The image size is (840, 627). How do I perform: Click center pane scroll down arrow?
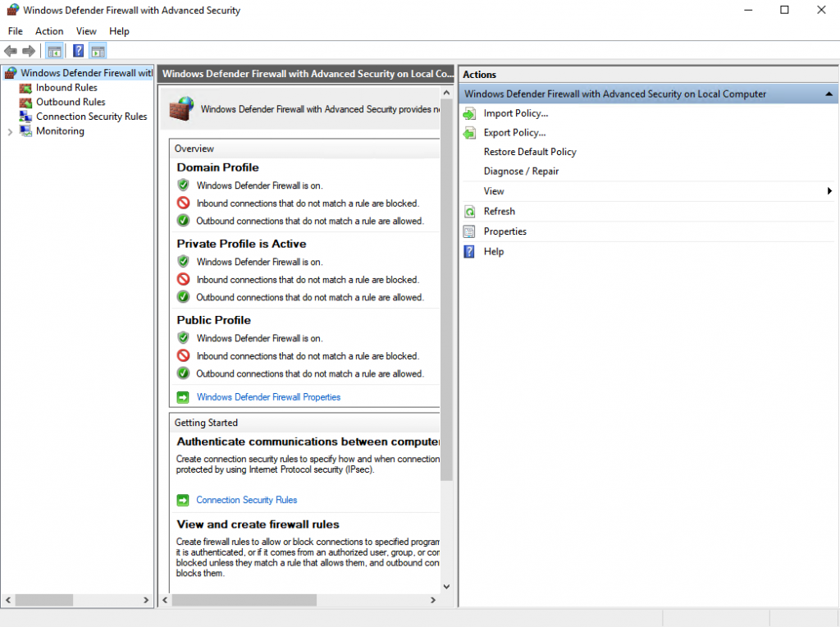click(x=447, y=587)
